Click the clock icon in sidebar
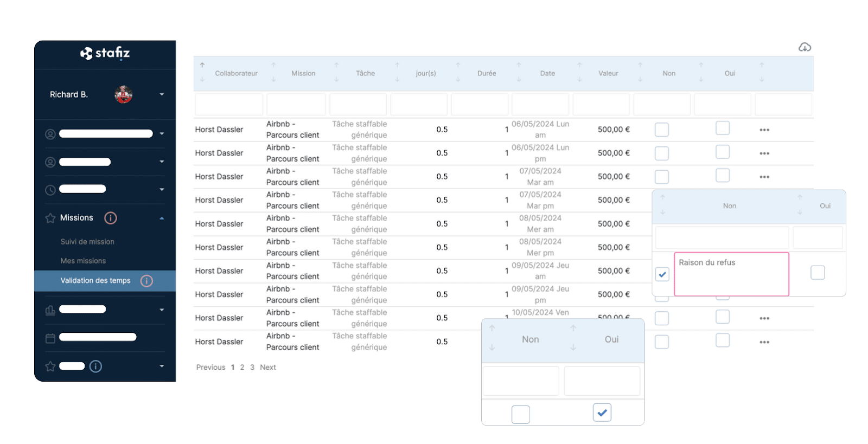The width and height of the screenshot is (868, 444). click(x=50, y=190)
